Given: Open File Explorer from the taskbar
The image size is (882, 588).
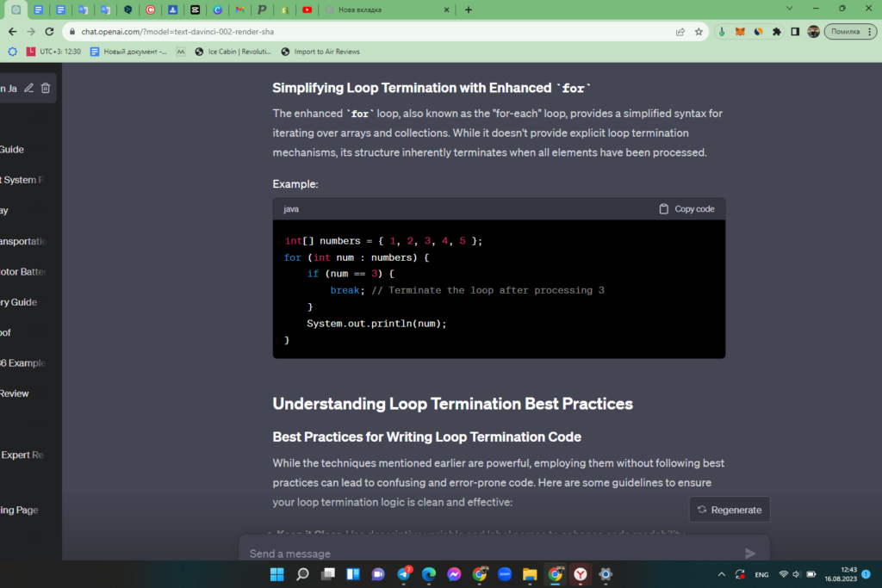Looking at the screenshot, I should point(530,574).
